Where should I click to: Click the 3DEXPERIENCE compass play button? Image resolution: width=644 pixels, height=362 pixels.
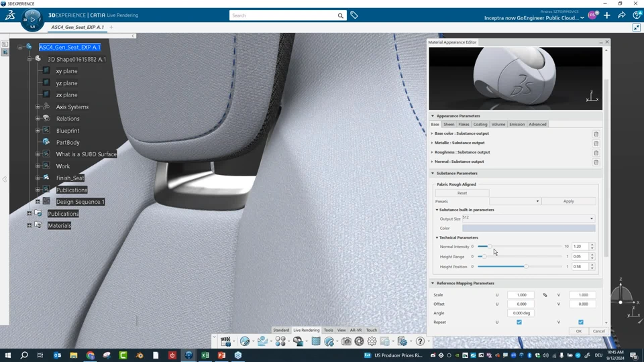[x=32, y=19]
